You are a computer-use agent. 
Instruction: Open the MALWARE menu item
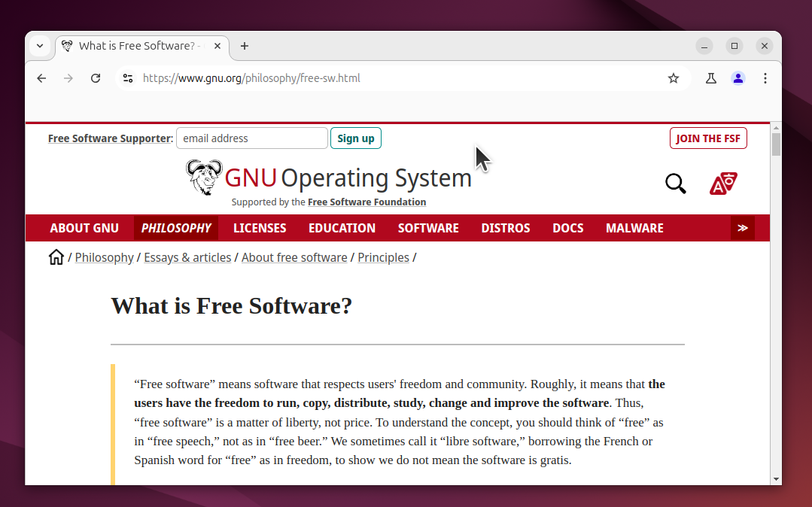point(634,228)
